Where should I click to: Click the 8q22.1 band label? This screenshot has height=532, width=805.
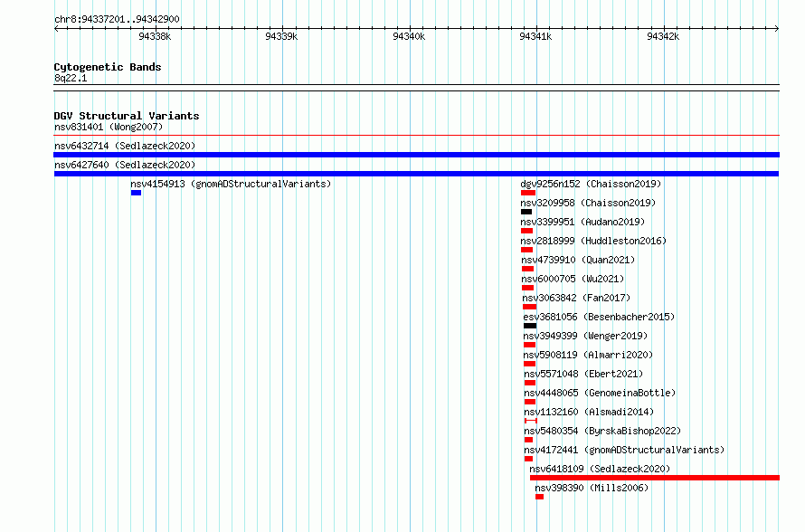[71, 78]
